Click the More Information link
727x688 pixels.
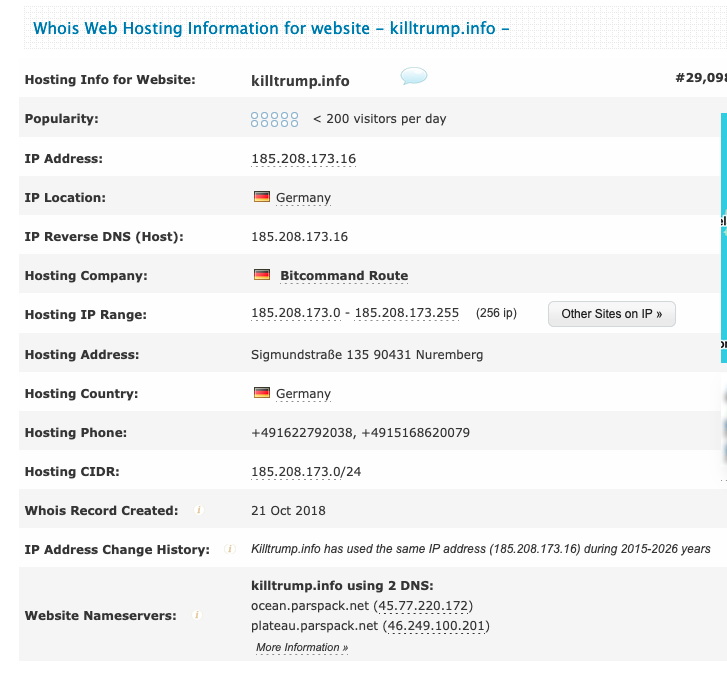(x=302, y=647)
